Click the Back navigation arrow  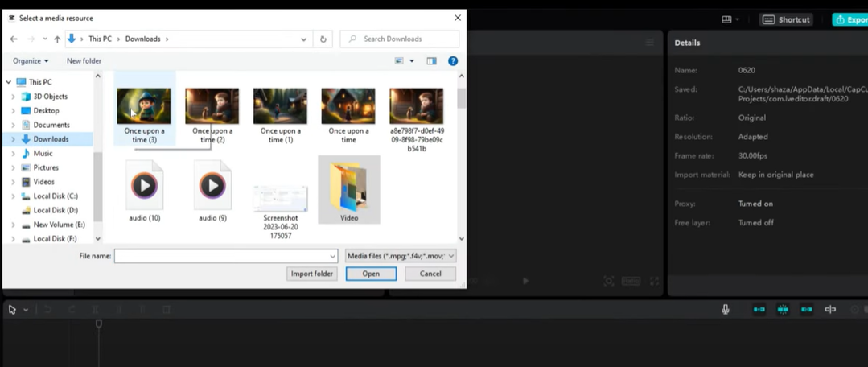pyautogui.click(x=14, y=39)
